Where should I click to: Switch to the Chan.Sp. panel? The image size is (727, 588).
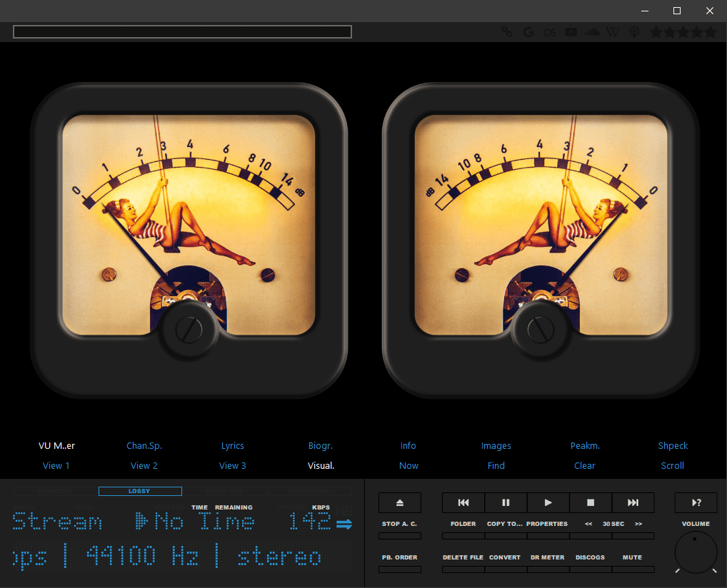144,446
